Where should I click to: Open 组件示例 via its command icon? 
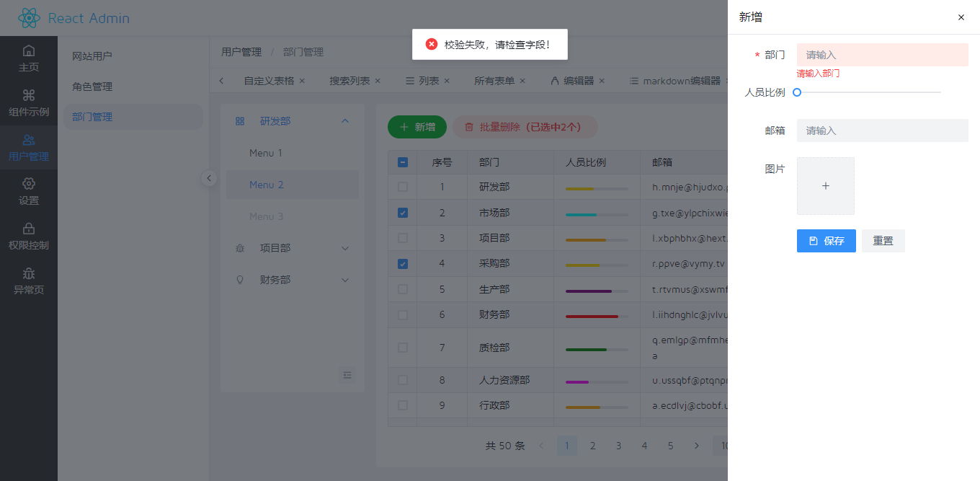pos(29,94)
